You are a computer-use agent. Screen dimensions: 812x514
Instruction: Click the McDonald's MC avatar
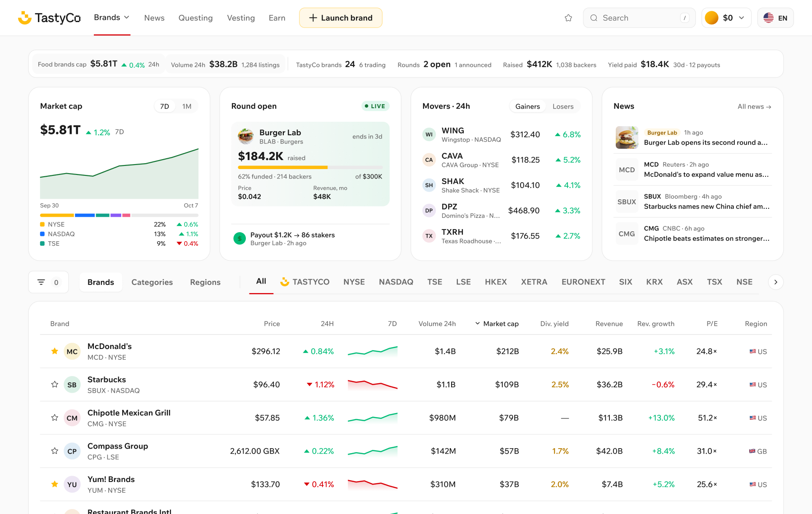pyautogui.click(x=72, y=351)
